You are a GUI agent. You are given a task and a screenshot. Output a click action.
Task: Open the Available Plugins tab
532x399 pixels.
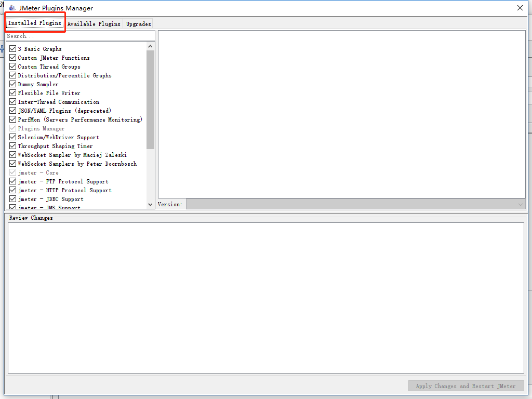click(x=94, y=24)
